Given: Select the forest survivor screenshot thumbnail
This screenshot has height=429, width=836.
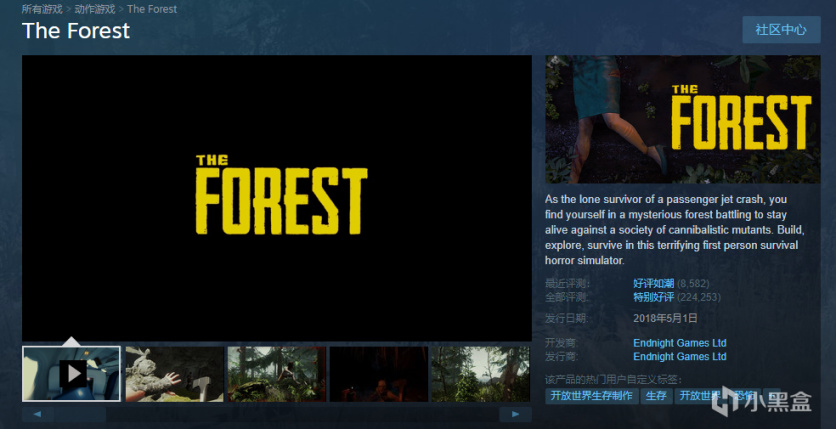Looking at the screenshot, I should [277, 374].
